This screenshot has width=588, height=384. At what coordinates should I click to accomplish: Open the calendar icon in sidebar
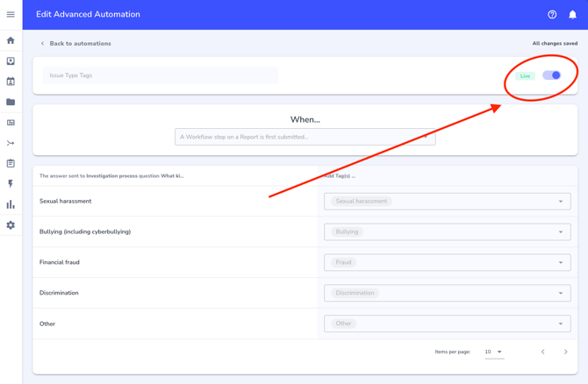click(x=11, y=82)
